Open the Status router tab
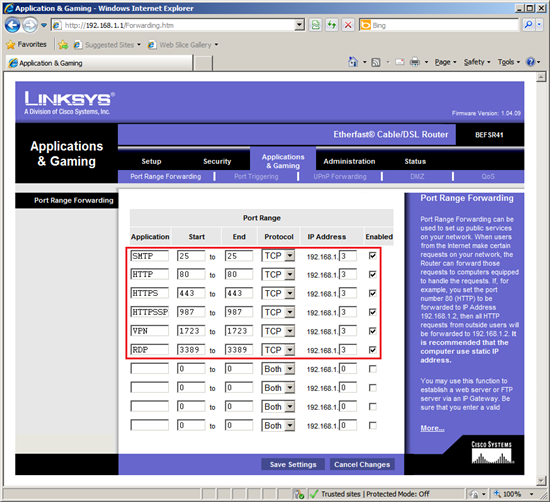550x502 pixels. pyautogui.click(x=415, y=161)
